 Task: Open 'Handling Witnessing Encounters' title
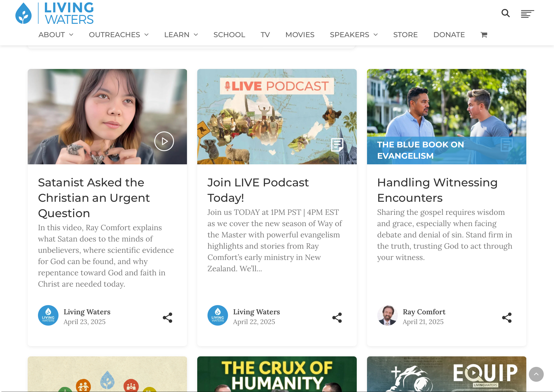pos(437,190)
